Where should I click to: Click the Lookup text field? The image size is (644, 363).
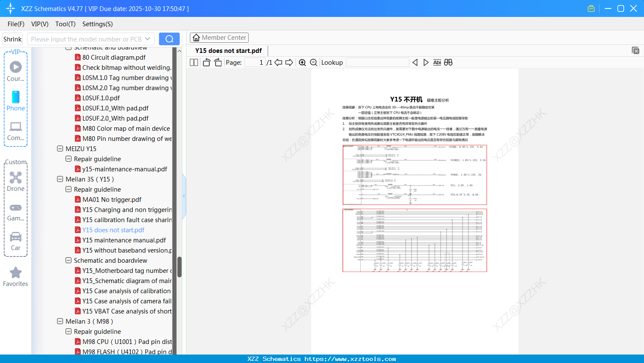pyautogui.click(x=378, y=62)
